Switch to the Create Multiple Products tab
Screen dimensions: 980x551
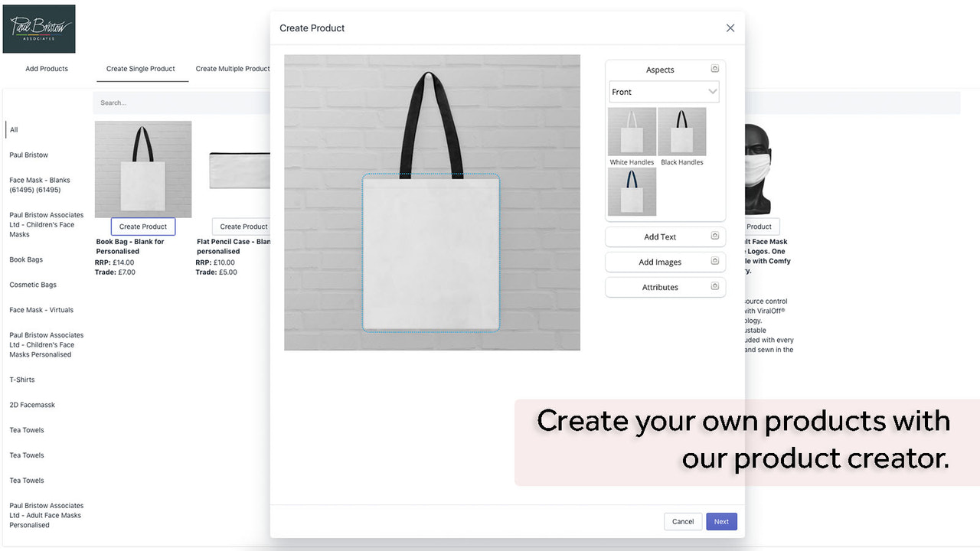pos(232,68)
